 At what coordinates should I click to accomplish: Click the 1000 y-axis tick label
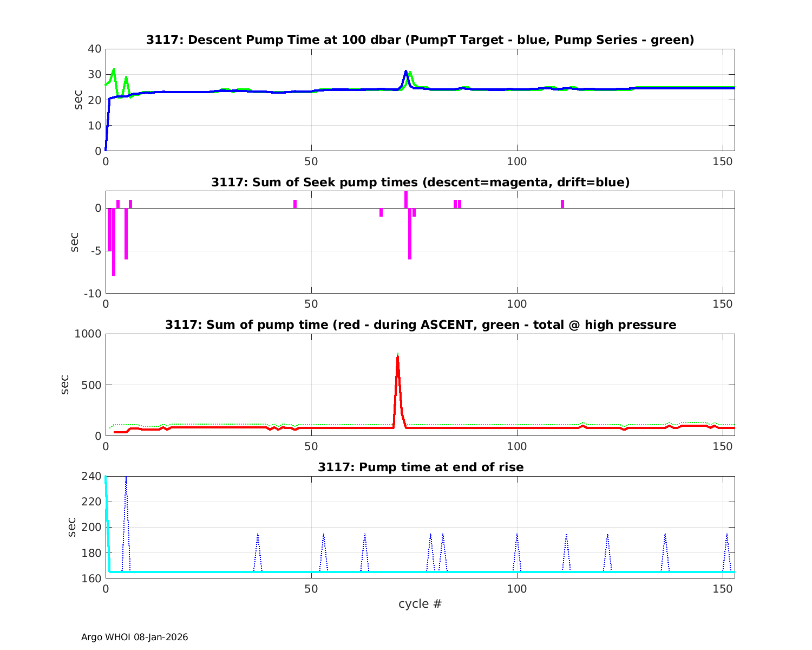pos(88,334)
